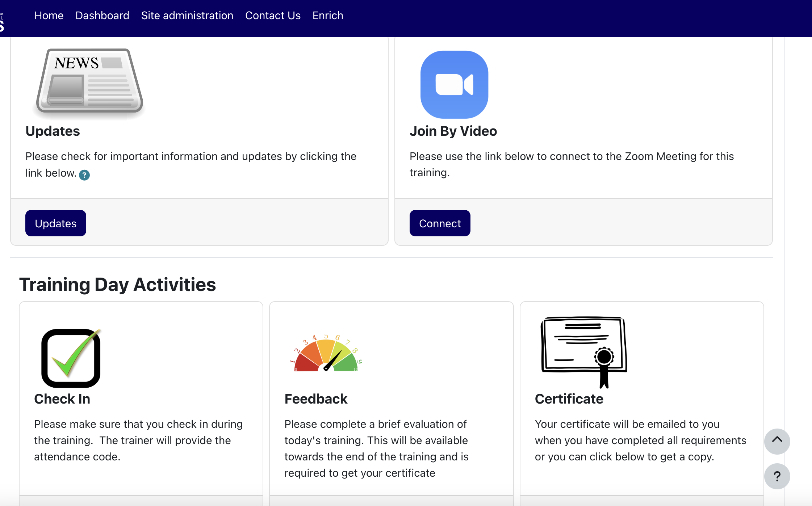The image size is (812, 506).
Task: Click the Zoom video camera icon
Action: pyautogui.click(x=454, y=84)
